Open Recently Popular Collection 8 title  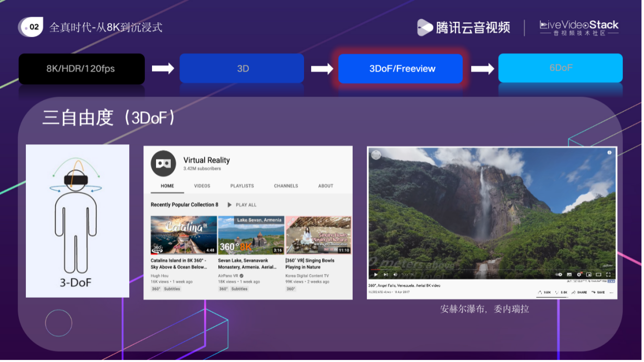[x=184, y=205]
